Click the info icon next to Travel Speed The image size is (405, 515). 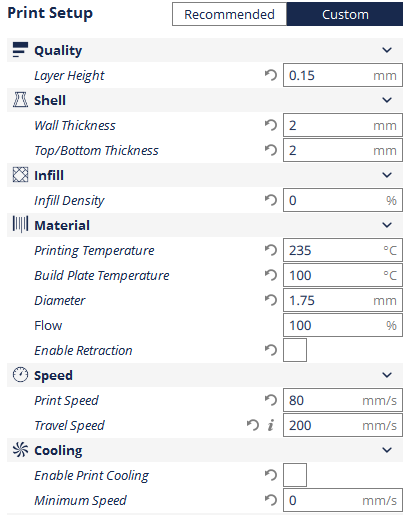click(271, 425)
